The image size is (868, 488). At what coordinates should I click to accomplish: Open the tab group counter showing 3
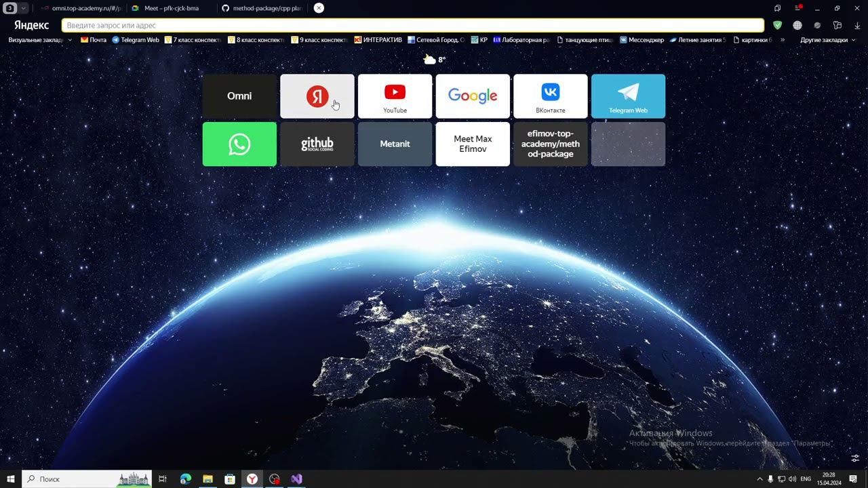pos(10,8)
